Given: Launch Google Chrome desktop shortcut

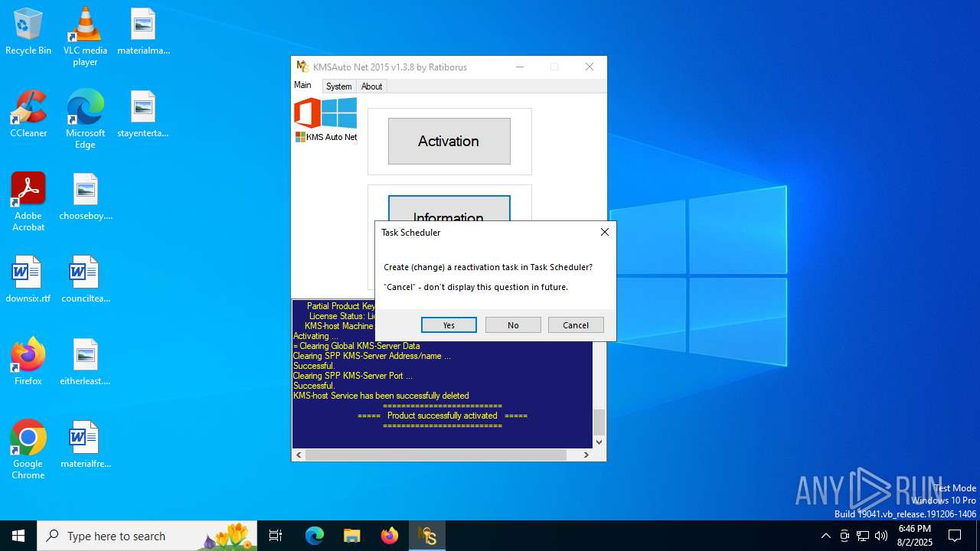Looking at the screenshot, I should click(x=28, y=450).
